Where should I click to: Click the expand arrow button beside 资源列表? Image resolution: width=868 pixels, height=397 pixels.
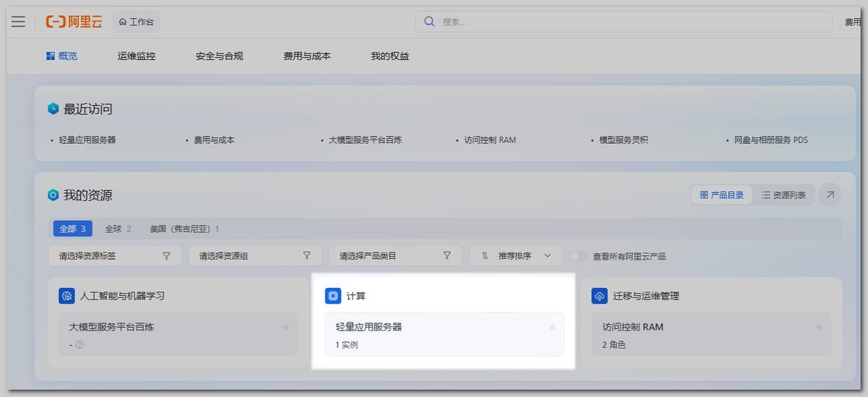(830, 195)
